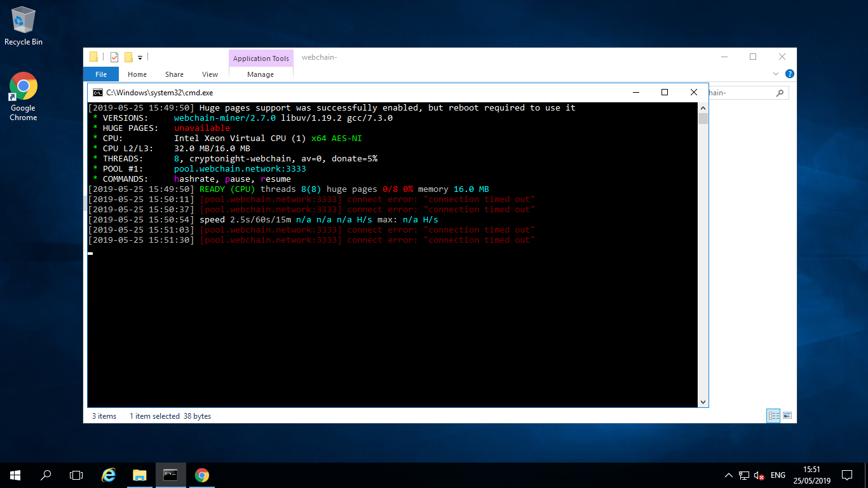
Task: Click the 'Intel Xeon Virtual CPU (1)' text
Action: (x=240, y=139)
